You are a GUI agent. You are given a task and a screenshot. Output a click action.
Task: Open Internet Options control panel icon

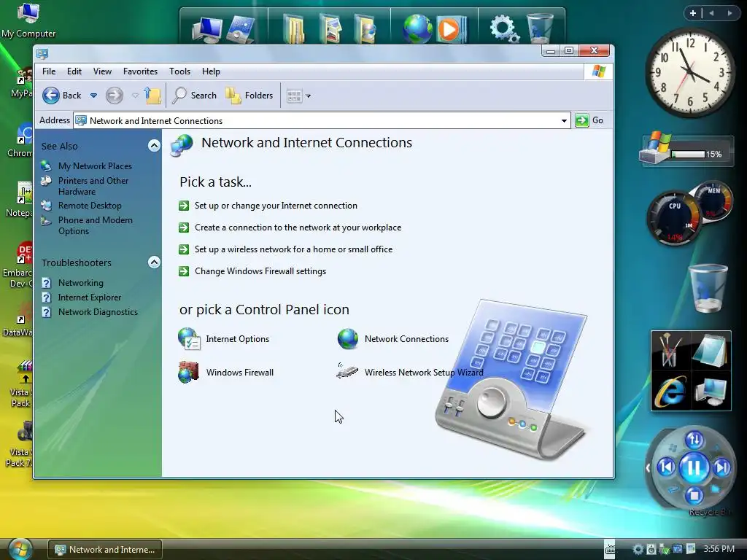click(189, 338)
